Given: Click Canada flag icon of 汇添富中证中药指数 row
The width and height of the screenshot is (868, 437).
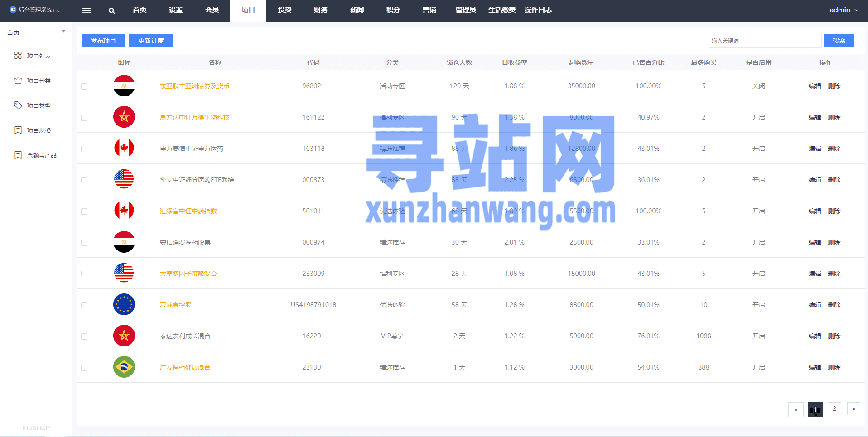Looking at the screenshot, I should (x=124, y=211).
